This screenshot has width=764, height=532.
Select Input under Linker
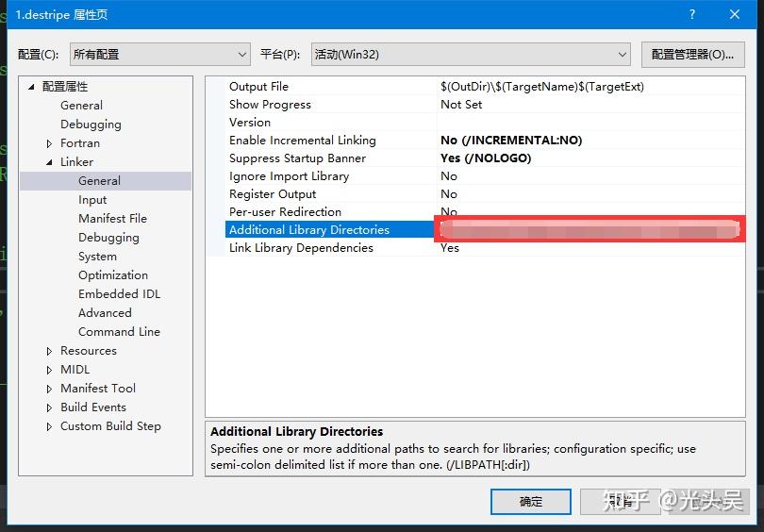(x=92, y=200)
